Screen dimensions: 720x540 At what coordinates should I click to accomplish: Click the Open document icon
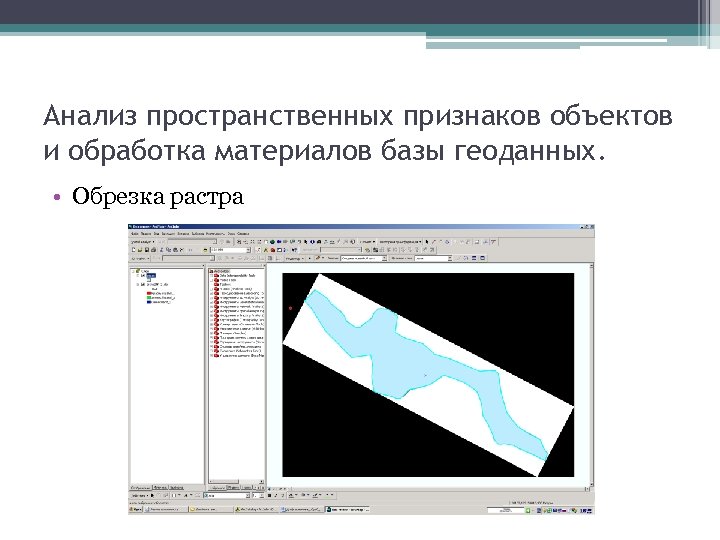tap(140, 250)
